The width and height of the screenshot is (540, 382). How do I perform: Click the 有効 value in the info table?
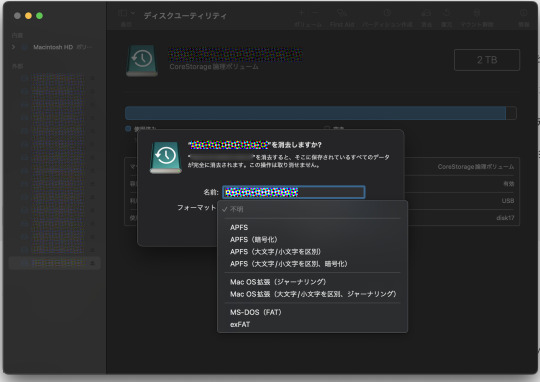508,184
